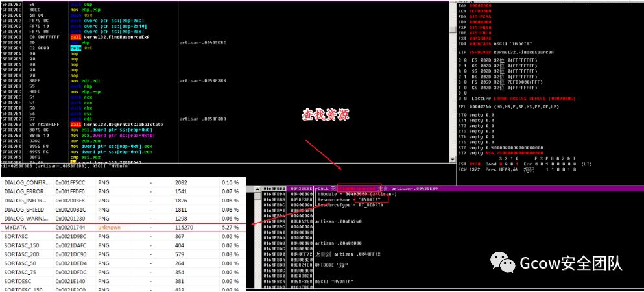The width and height of the screenshot is (644, 292).
Task: Click the UNICODE string stack entry
Action: point(331,265)
